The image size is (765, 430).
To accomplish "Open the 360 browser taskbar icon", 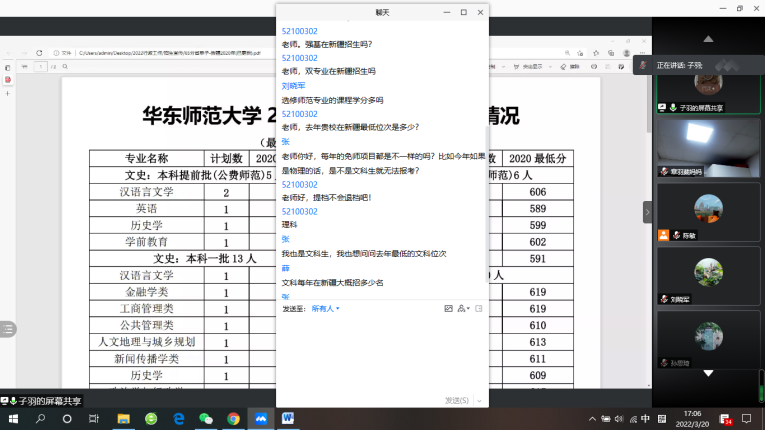I will pos(151,419).
